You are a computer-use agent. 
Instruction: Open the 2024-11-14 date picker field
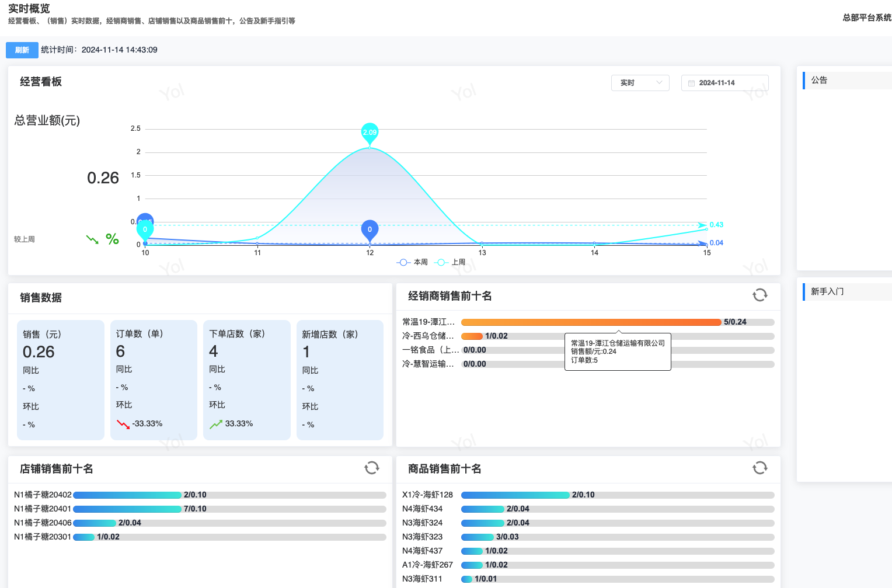tap(724, 83)
